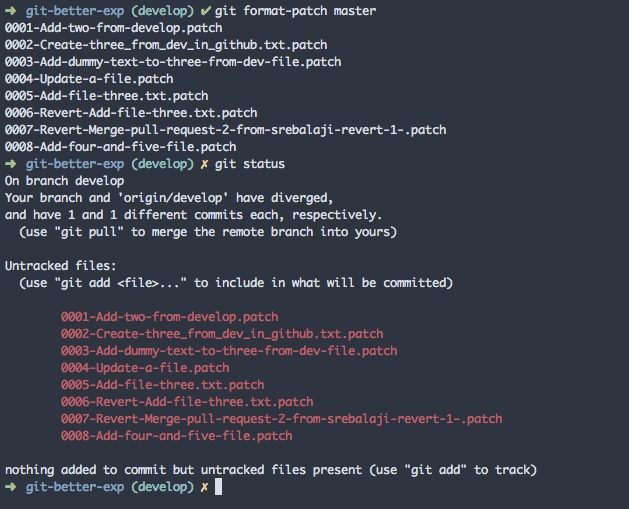Image resolution: width=629 pixels, height=509 pixels.
Task: Click red 0003-Add-dummy-text-to-three-from-dev-file.patch entry
Action: (x=229, y=351)
